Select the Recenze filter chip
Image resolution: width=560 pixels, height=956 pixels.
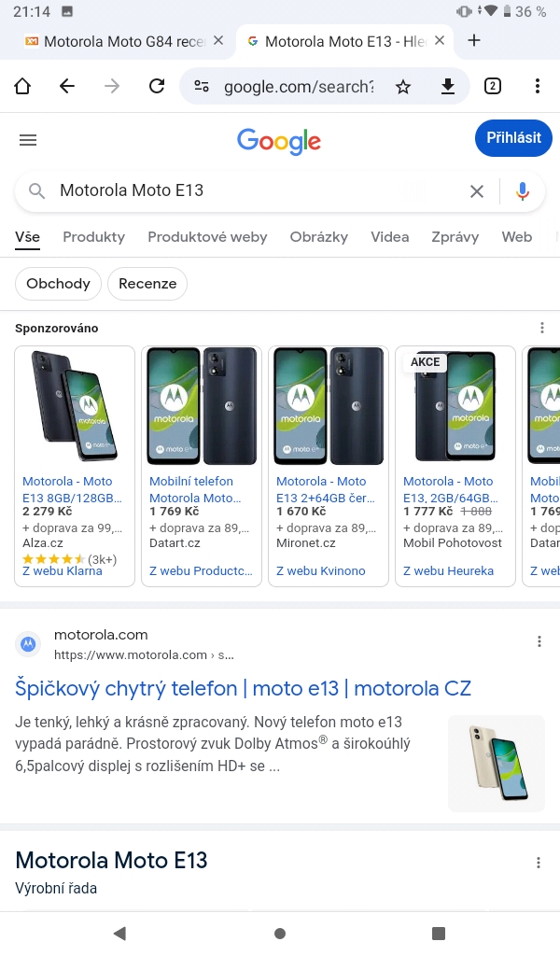pos(147,284)
